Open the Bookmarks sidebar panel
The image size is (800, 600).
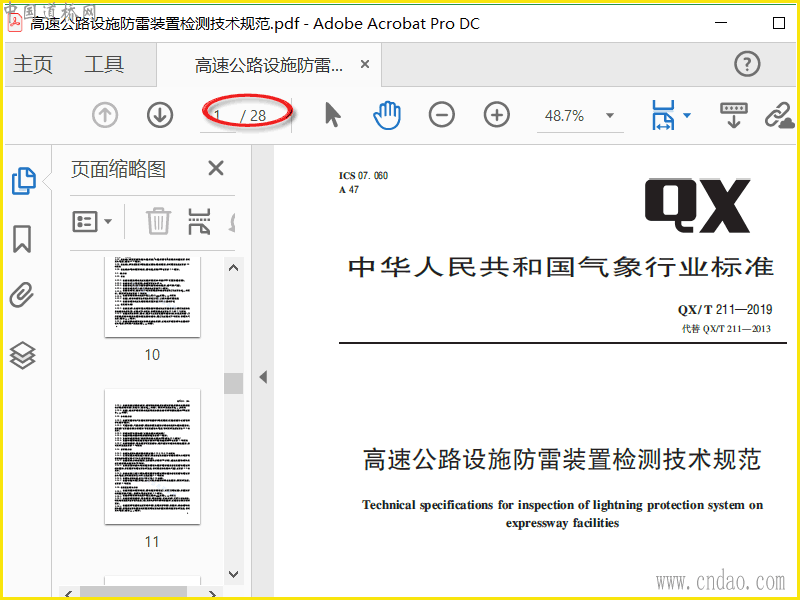(x=22, y=239)
